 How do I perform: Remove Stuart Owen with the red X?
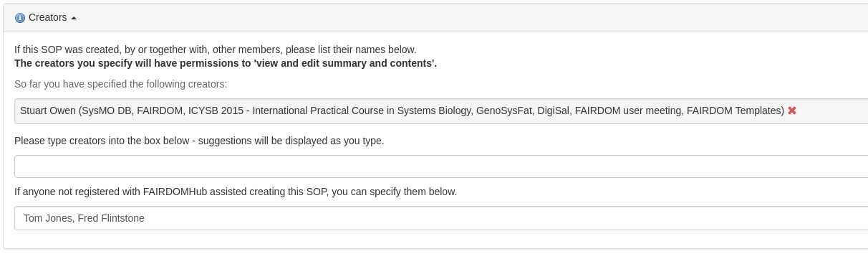(x=792, y=110)
